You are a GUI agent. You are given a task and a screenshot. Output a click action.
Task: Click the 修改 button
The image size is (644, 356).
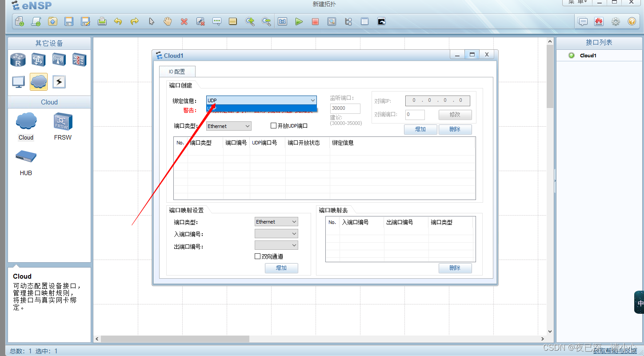coord(455,115)
